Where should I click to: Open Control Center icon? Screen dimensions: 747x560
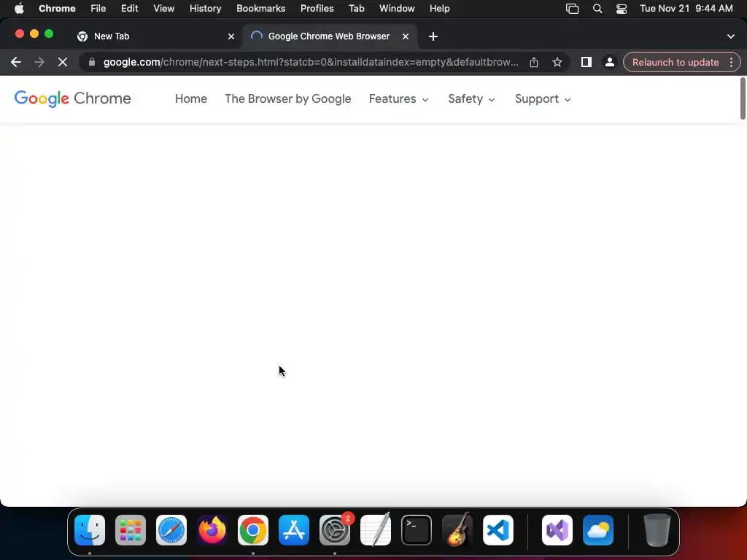tap(622, 9)
